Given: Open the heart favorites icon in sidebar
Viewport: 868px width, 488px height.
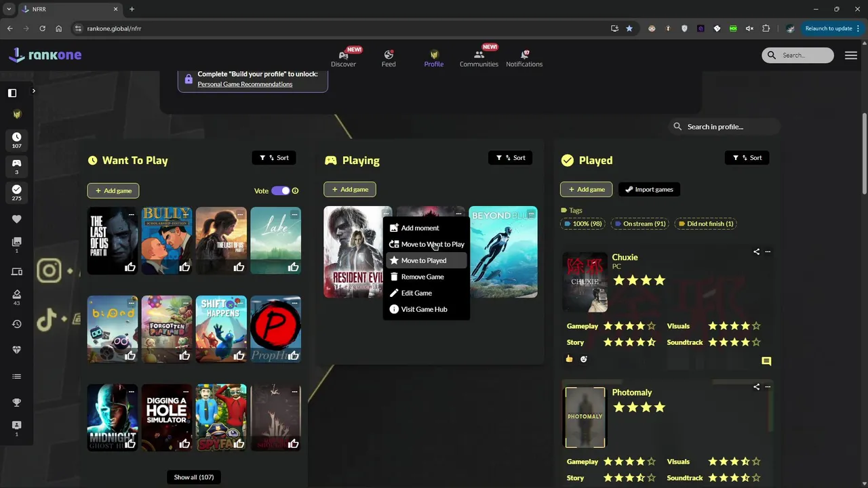Looking at the screenshot, I should (17, 219).
